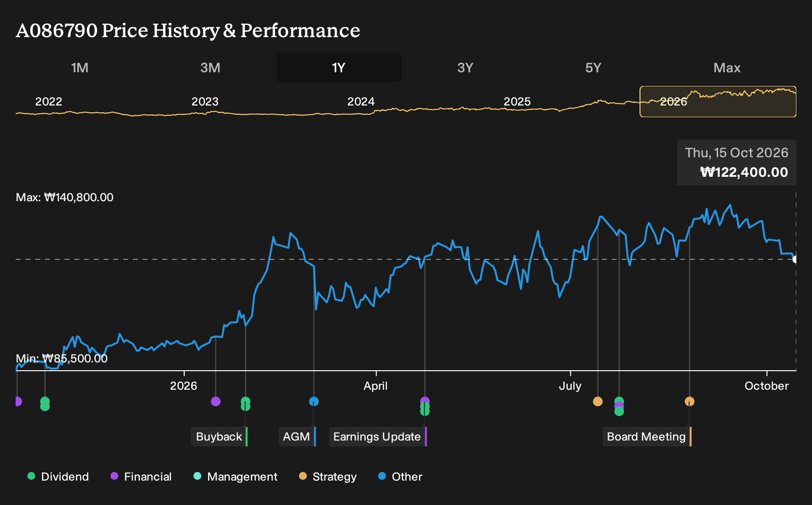812x505 pixels.
Task: Click the orange Strategy marker just after July
Action: pyautogui.click(x=598, y=401)
